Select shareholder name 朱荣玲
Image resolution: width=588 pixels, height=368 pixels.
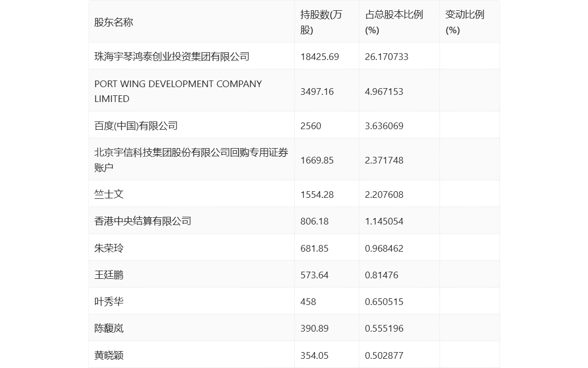[x=109, y=248]
